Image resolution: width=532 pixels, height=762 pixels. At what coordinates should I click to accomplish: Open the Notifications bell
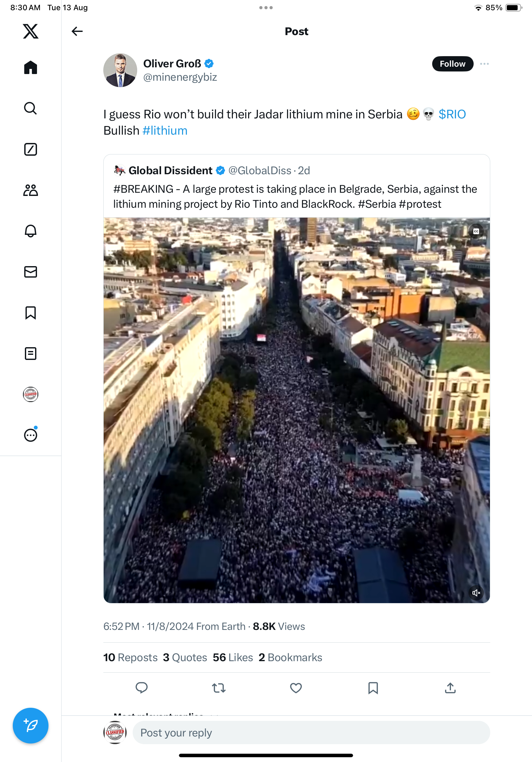pyautogui.click(x=31, y=231)
